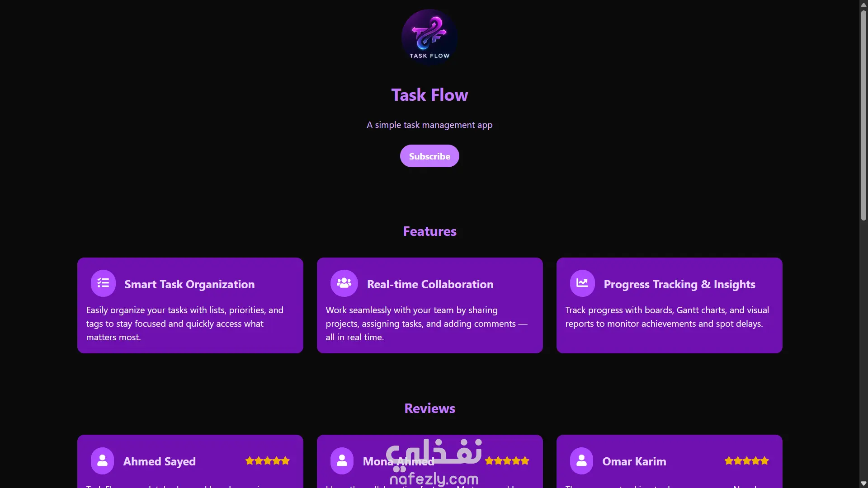
Task: Click the Real-time Collaboration people icon
Action: [344, 283]
